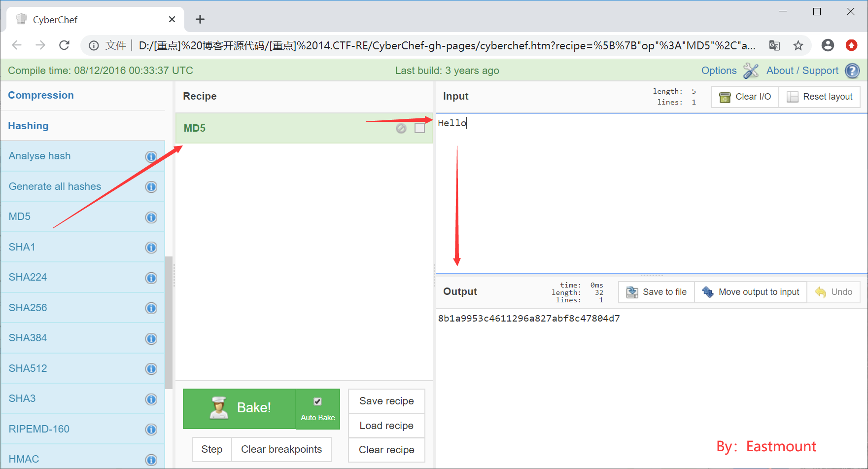
Task: Click Clear recipe button
Action: point(386,450)
